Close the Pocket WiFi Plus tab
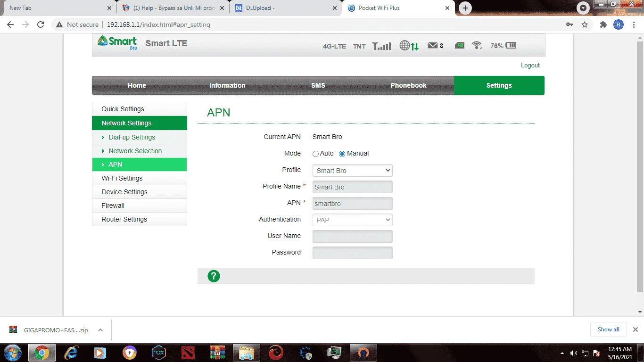644x362 pixels. [x=447, y=8]
